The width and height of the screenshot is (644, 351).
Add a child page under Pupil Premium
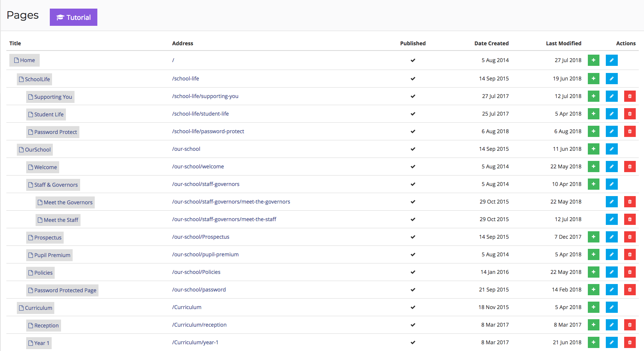click(593, 254)
